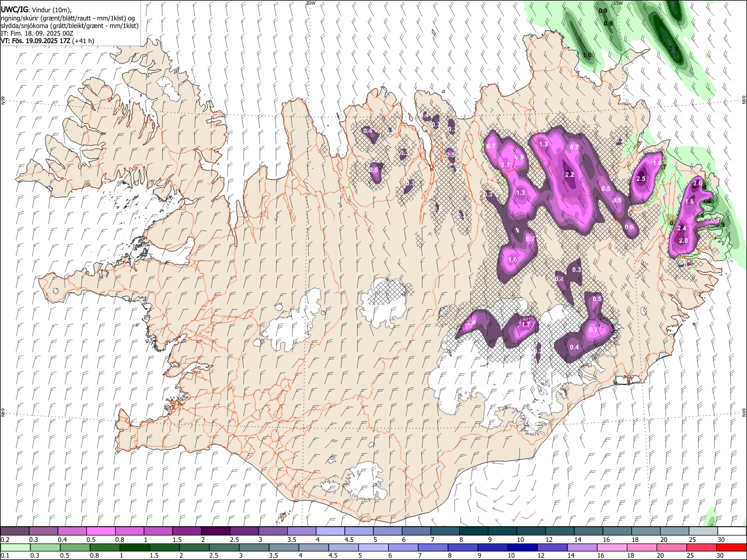
Task: Select the deep blue swatch labeled 10 in bottom legend
Action: [522, 548]
